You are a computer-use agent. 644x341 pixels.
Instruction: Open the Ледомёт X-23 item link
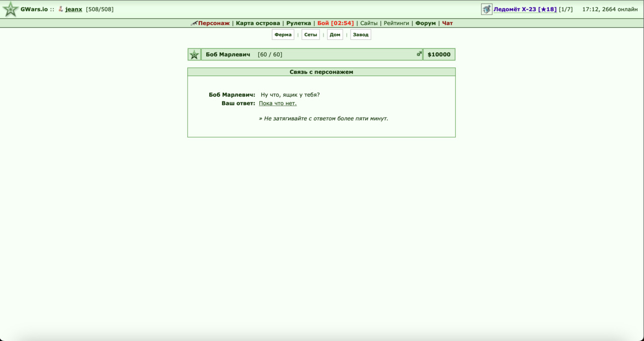(x=525, y=9)
